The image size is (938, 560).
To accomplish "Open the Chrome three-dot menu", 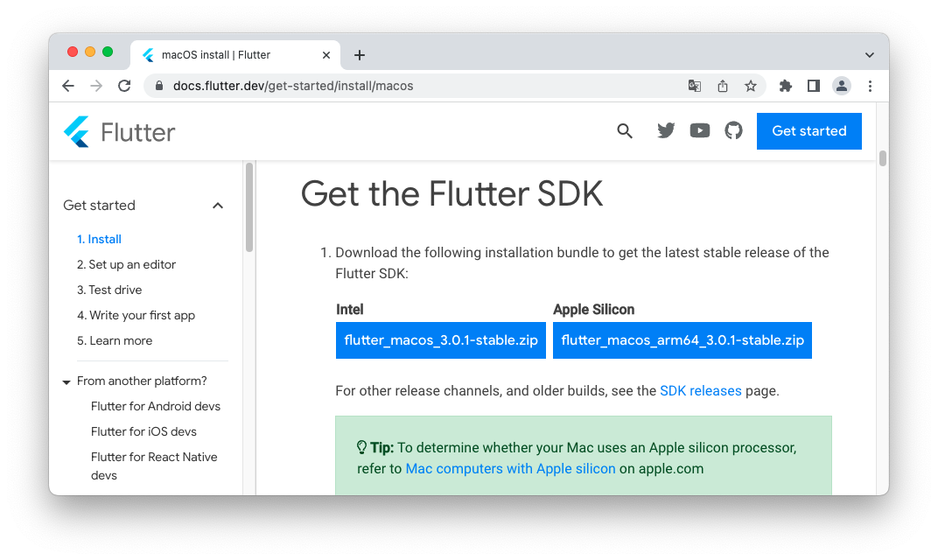I will point(870,86).
